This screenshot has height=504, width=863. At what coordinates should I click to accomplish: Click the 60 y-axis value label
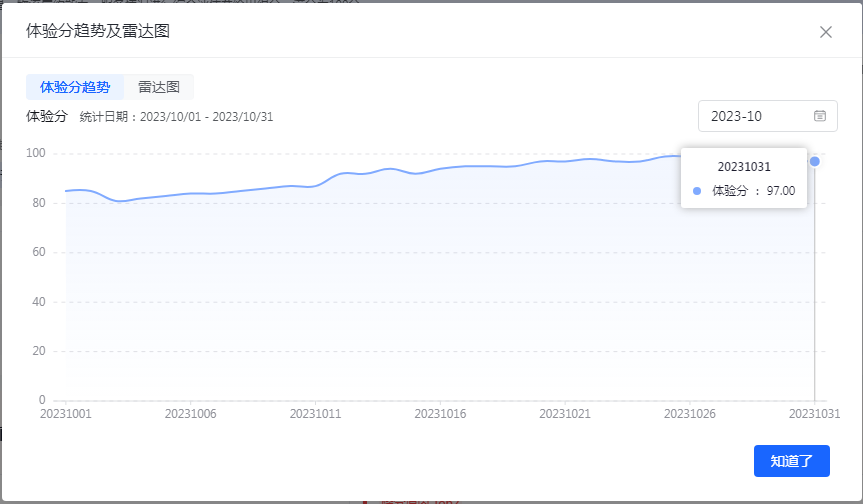point(40,252)
